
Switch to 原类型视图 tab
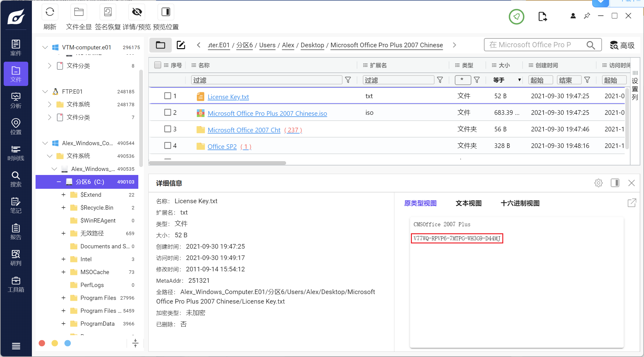(x=420, y=203)
